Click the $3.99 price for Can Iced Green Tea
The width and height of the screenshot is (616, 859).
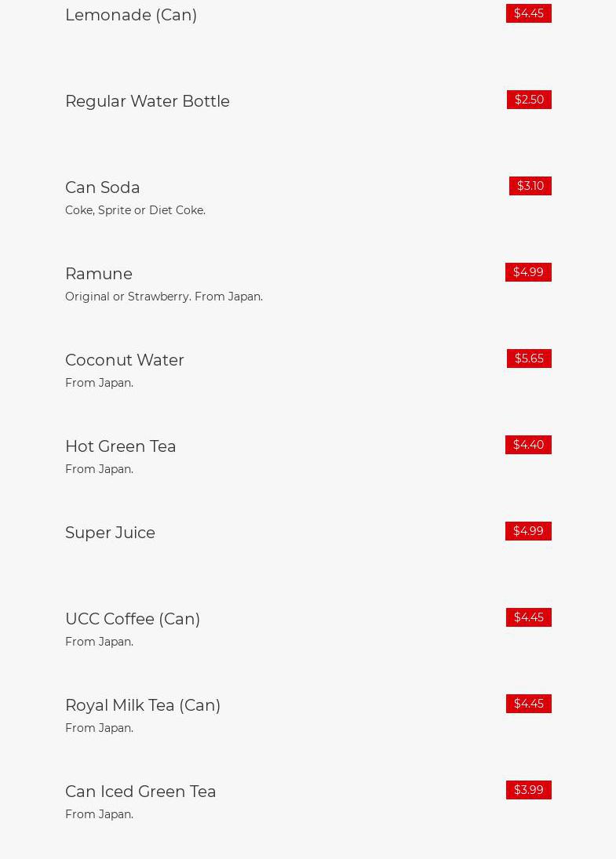click(x=528, y=790)
